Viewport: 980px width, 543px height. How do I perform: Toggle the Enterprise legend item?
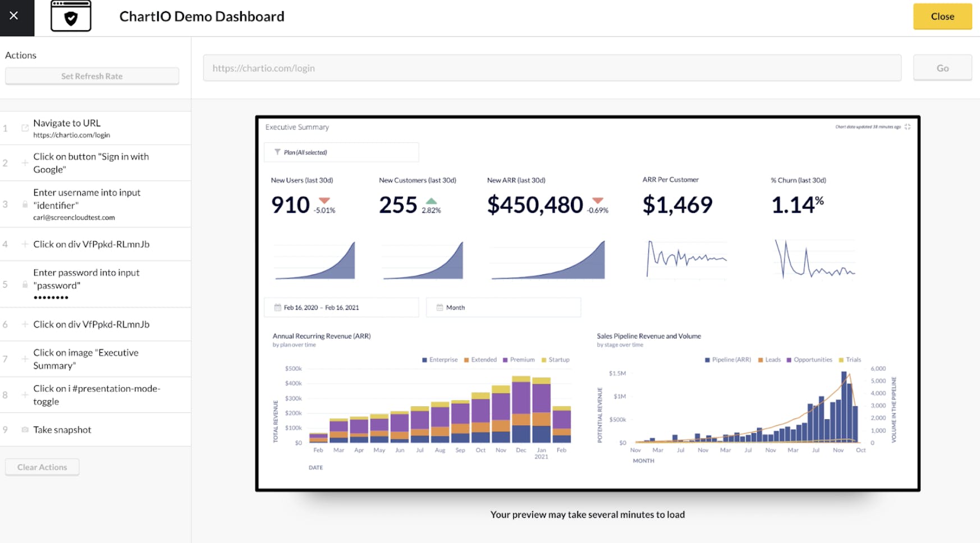click(x=440, y=360)
